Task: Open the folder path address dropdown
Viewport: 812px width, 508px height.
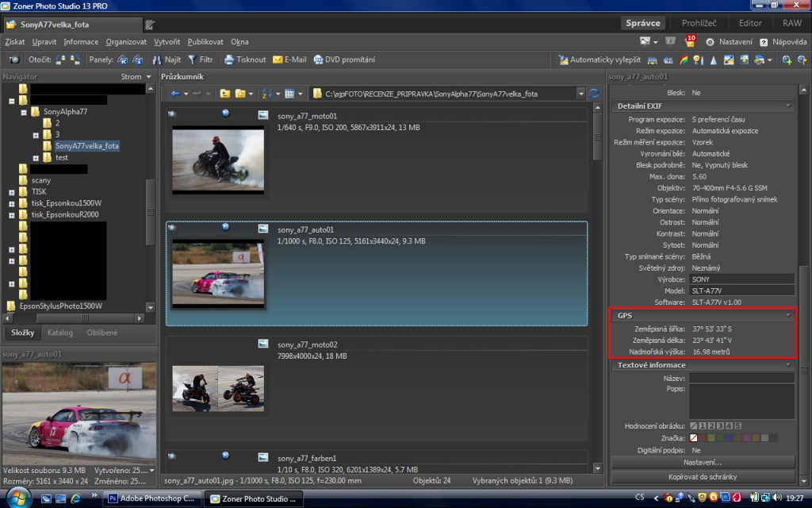Action: pos(580,94)
